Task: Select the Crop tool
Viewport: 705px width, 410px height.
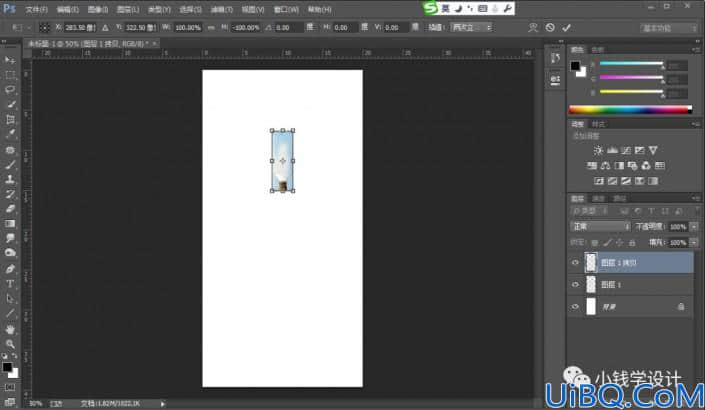Action: pos(10,119)
